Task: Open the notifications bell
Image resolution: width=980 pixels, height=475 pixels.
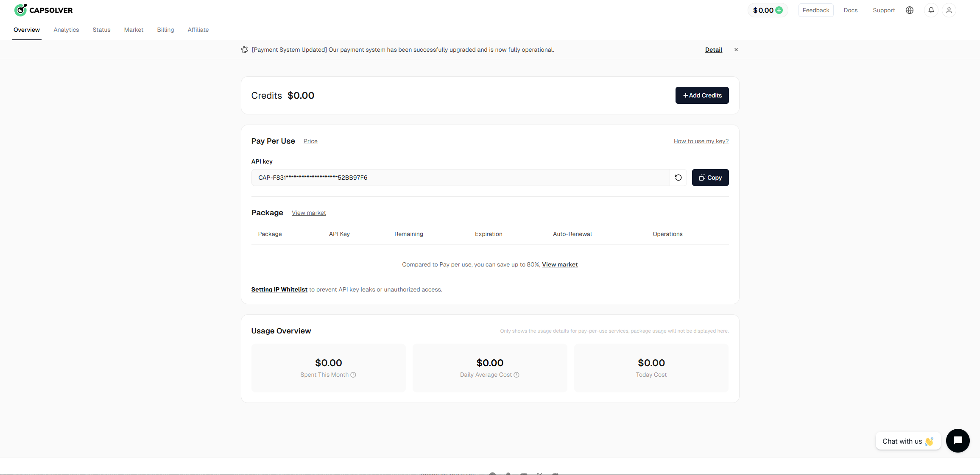Action: click(931, 10)
